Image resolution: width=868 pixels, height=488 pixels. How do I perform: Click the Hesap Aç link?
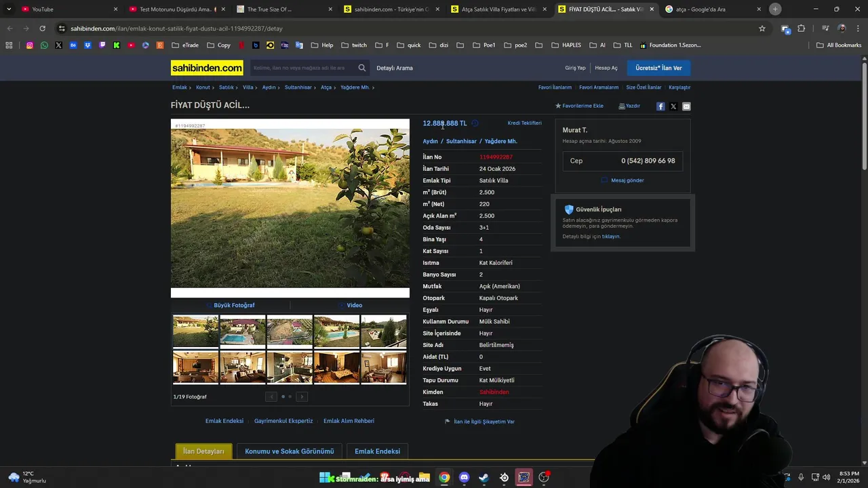[606, 68]
